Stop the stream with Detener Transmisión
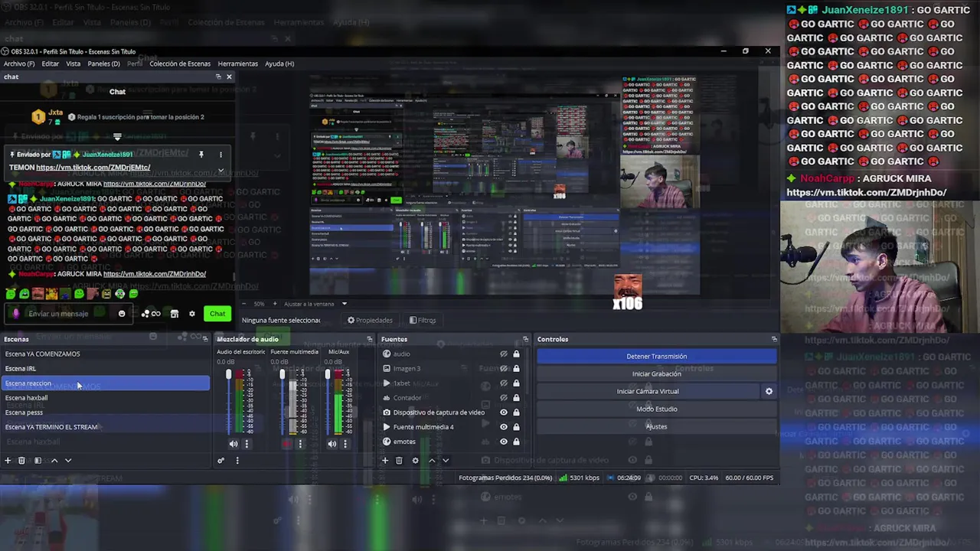 point(657,356)
